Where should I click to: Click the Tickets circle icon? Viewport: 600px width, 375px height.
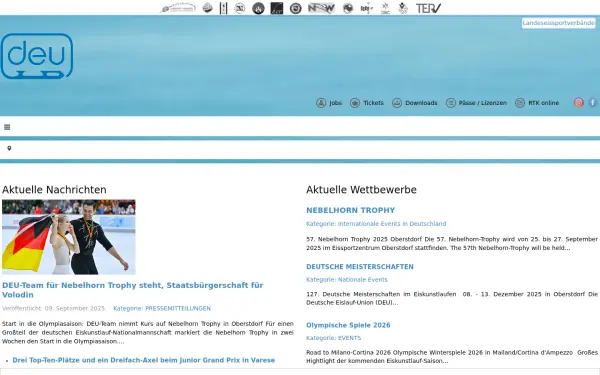[355, 103]
